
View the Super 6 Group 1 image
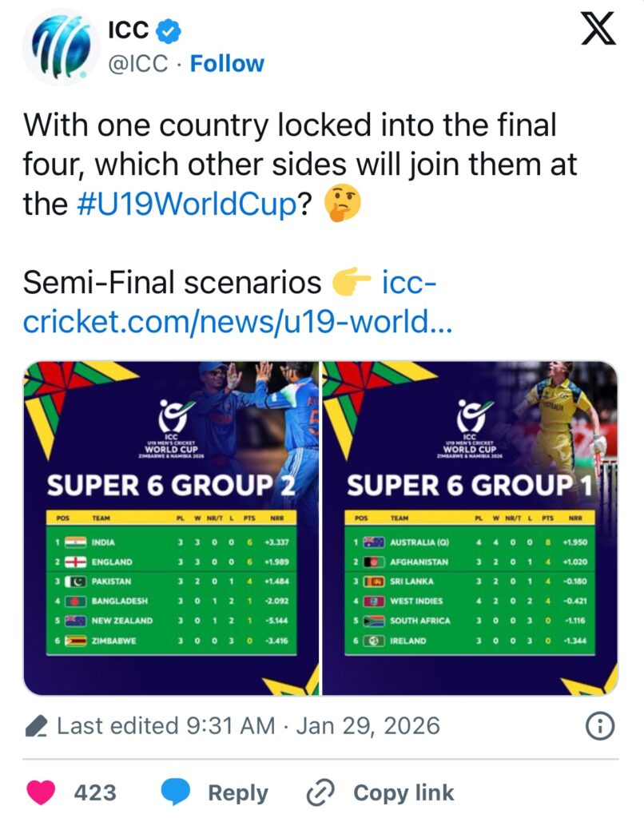[x=470, y=527]
